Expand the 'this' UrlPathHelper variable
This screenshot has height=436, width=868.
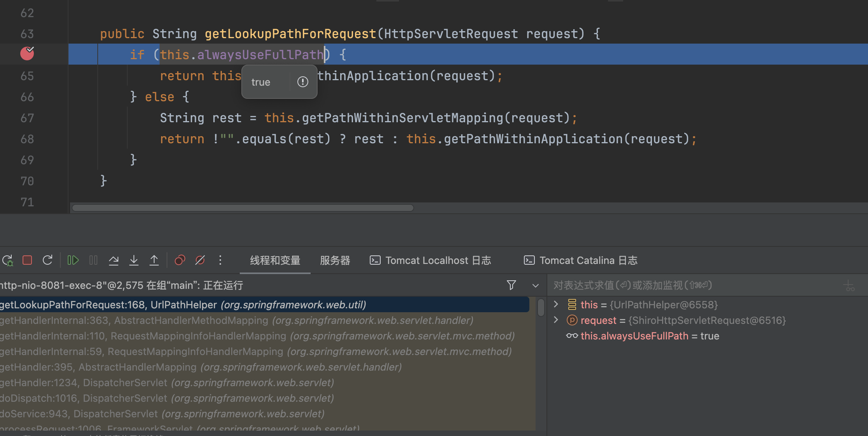click(556, 304)
